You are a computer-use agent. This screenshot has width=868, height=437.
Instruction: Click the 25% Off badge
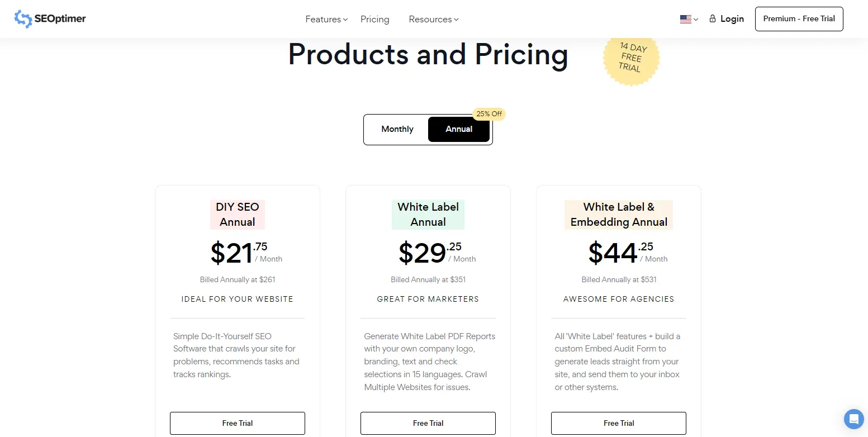pyautogui.click(x=489, y=114)
